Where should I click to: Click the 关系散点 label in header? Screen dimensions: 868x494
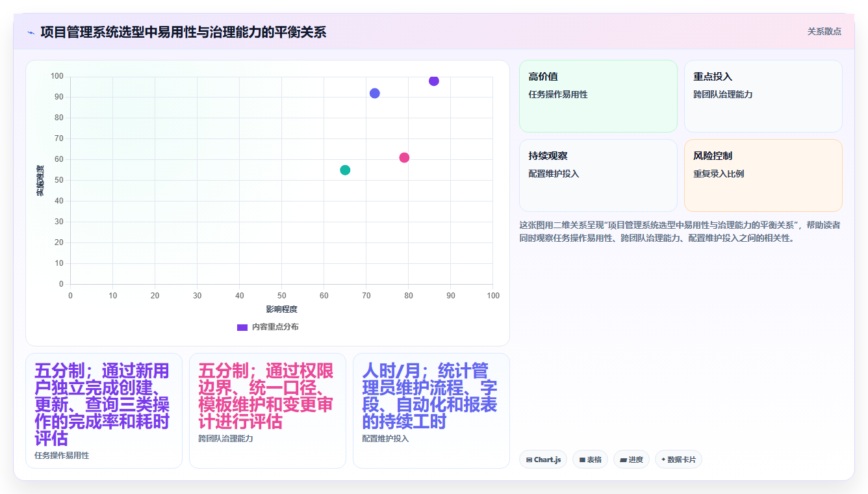click(824, 31)
